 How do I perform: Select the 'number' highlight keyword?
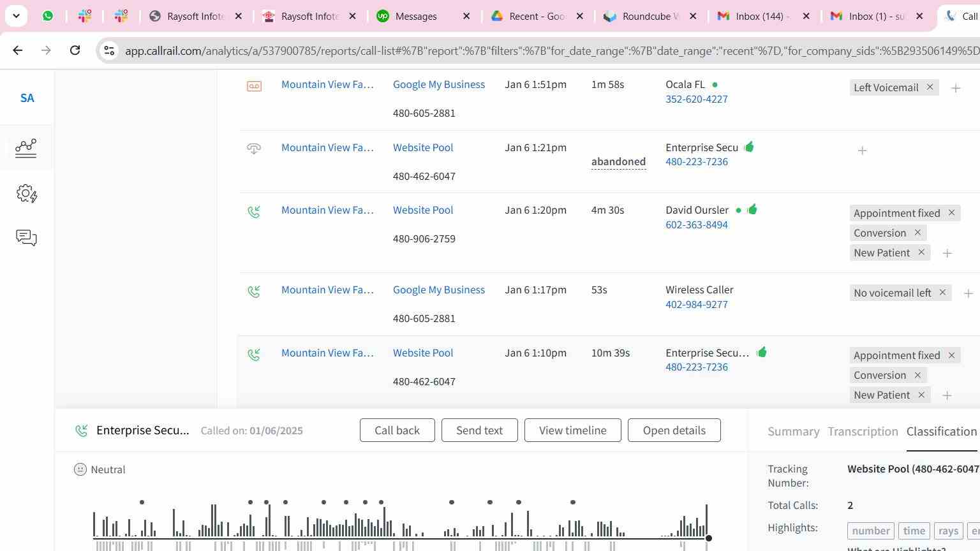click(x=871, y=531)
